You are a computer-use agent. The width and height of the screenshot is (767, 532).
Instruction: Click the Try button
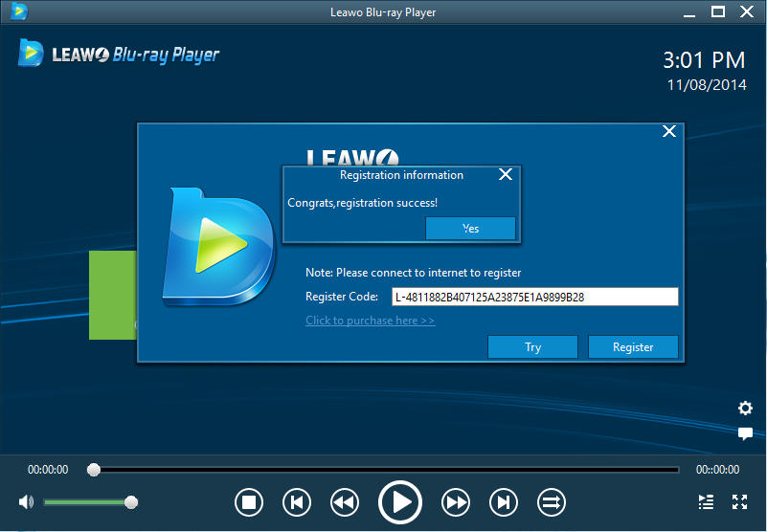click(x=532, y=347)
